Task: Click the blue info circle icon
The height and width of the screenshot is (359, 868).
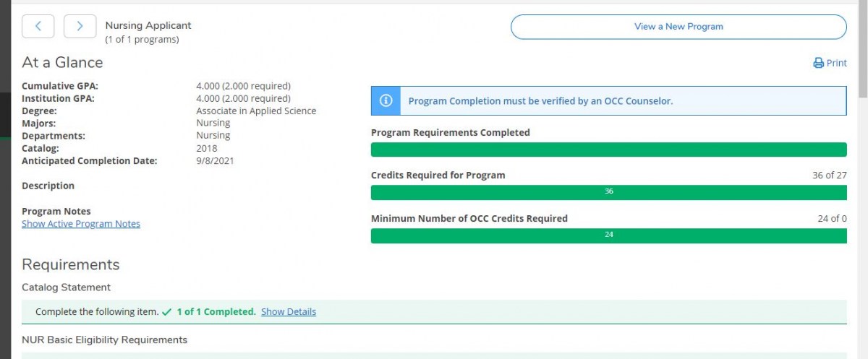Action: pos(386,101)
